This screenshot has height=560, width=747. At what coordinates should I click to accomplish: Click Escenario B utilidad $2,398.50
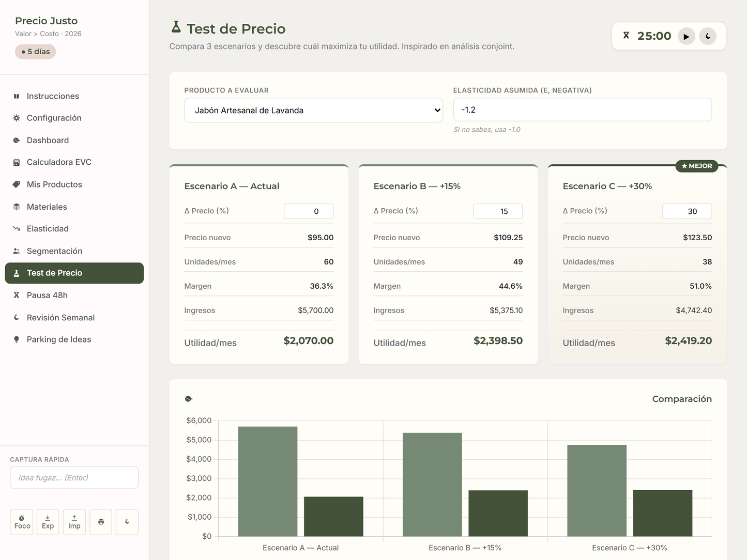click(x=498, y=341)
